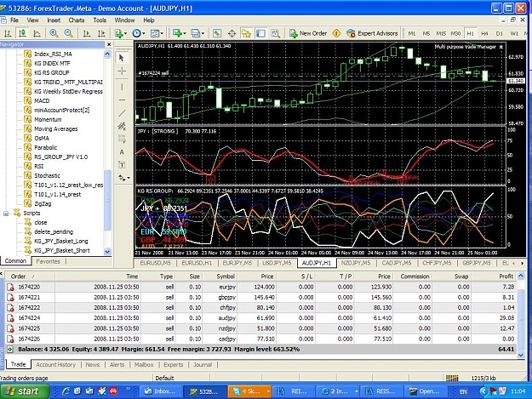Viewport: 532px width, 399px height.
Task: Open the arrows tool dropdown in line toolbar
Action: click(129, 178)
